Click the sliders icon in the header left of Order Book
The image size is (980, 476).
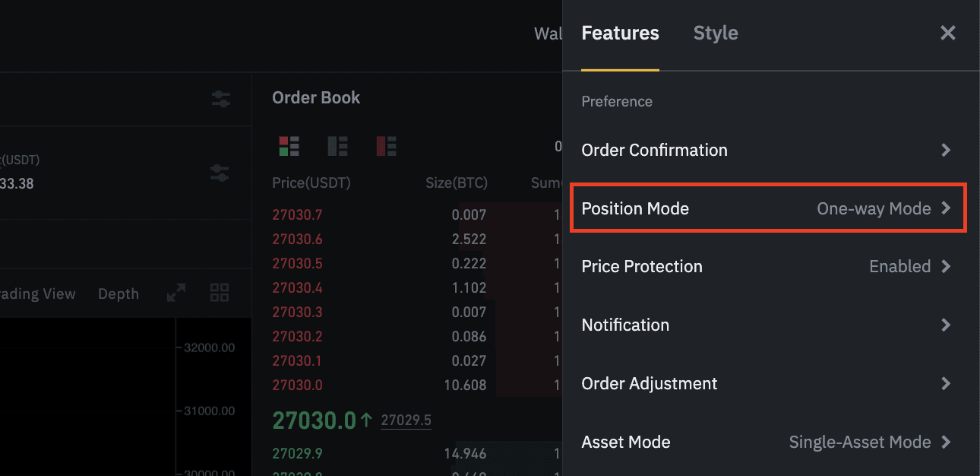point(220,99)
